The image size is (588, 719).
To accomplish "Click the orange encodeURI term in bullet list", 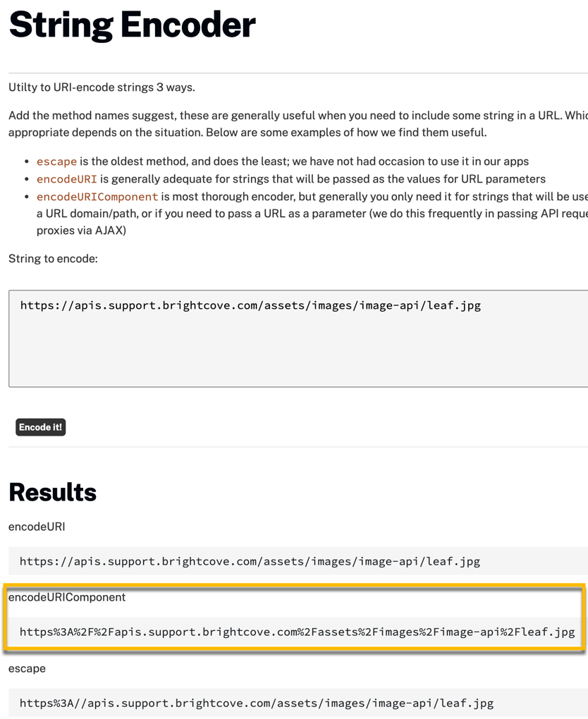I will [66, 179].
